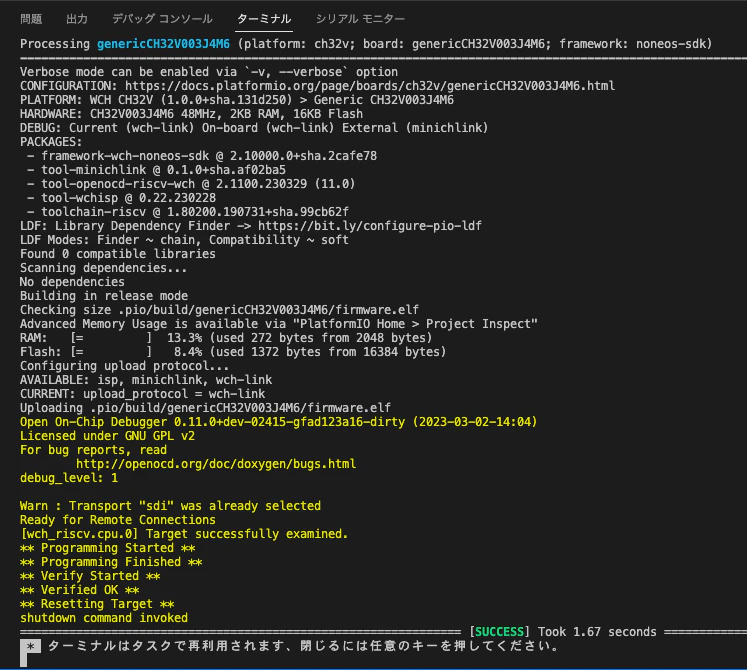Image resolution: width=747 pixels, height=670 pixels.
Task: Click the 'Verbose mode can be enabled' line
Action: [209, 72]
